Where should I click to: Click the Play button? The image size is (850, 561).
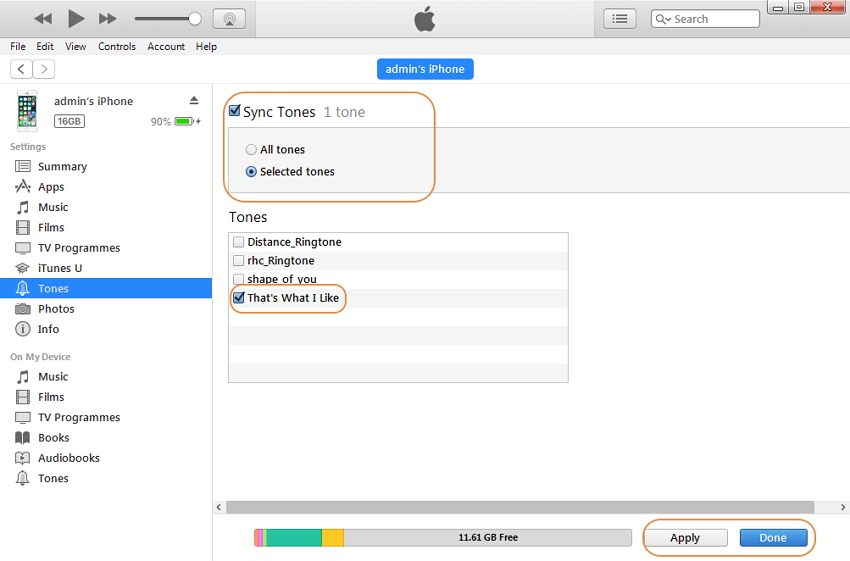pos(76,18)
